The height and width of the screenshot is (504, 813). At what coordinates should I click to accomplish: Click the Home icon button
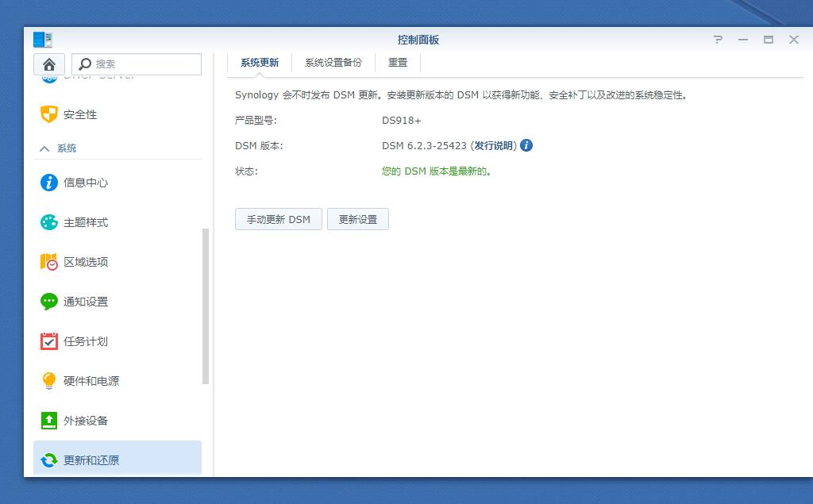[49, 64]
